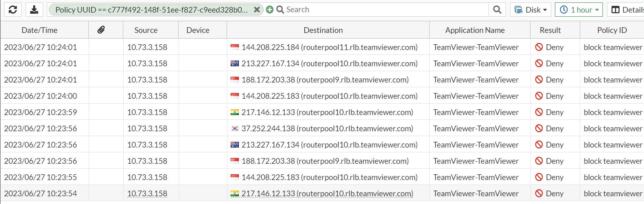
Task: Click TeamViewer-TeamViewer in 10:24:00 row
Action: [476, 96]
